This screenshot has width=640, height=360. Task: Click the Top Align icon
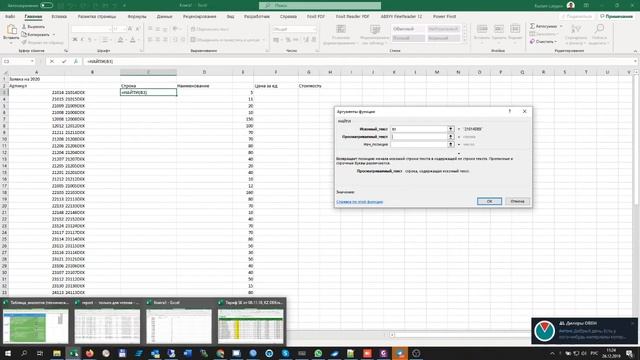click(x=150, y=29)
